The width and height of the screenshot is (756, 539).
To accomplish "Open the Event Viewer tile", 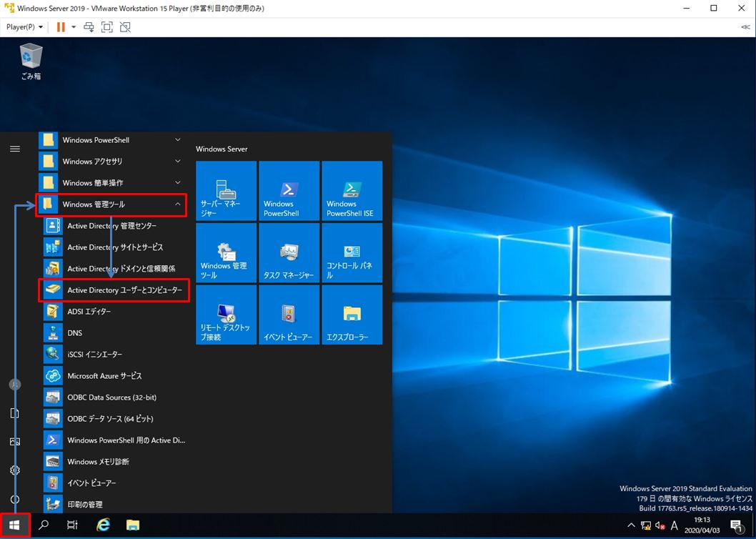I will (x=289, y=315).
